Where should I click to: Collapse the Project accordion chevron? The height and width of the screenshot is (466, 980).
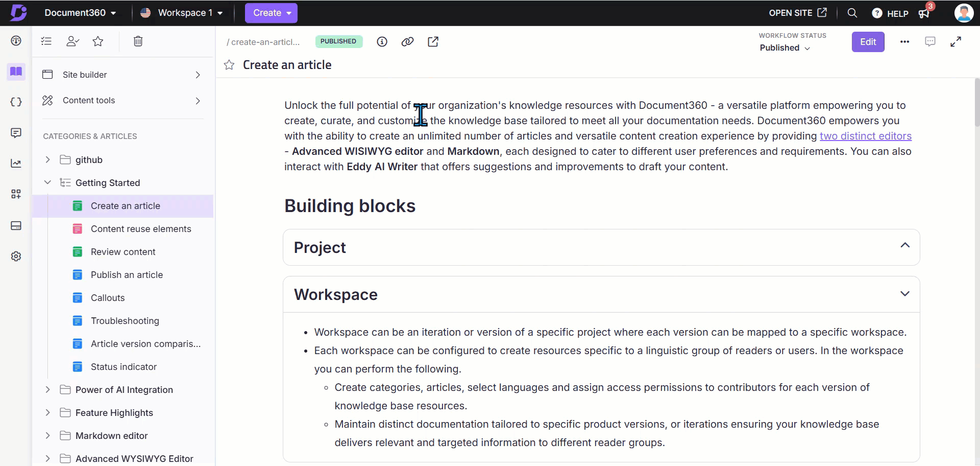(x=904, y=245)
